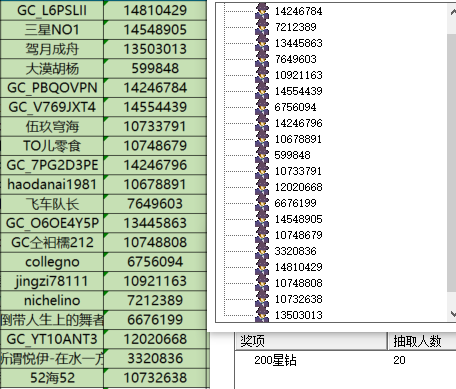Image resolution: width=456 pixels, height=389 pixels.
Task: Select tree entry 10732638 in winner list
Action: pyautogui.click(x=298, y=299)
